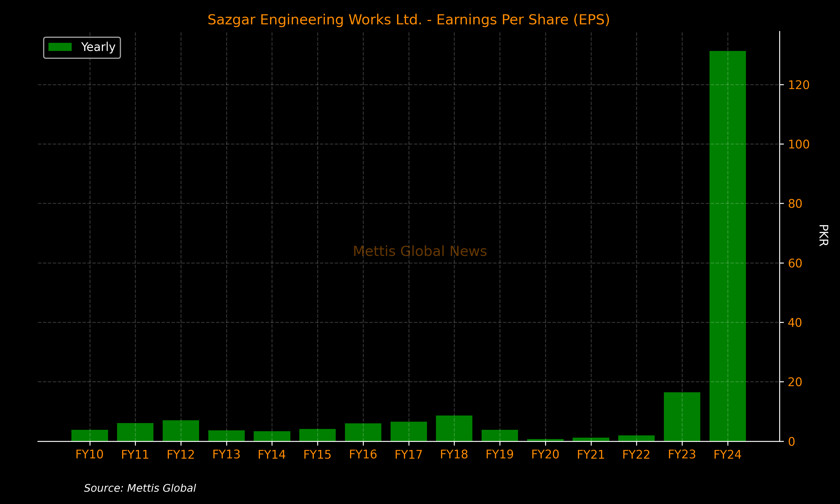The image size is (840, 504).
Task: Select the FY14 bar
Action: [x=272, y=436]
